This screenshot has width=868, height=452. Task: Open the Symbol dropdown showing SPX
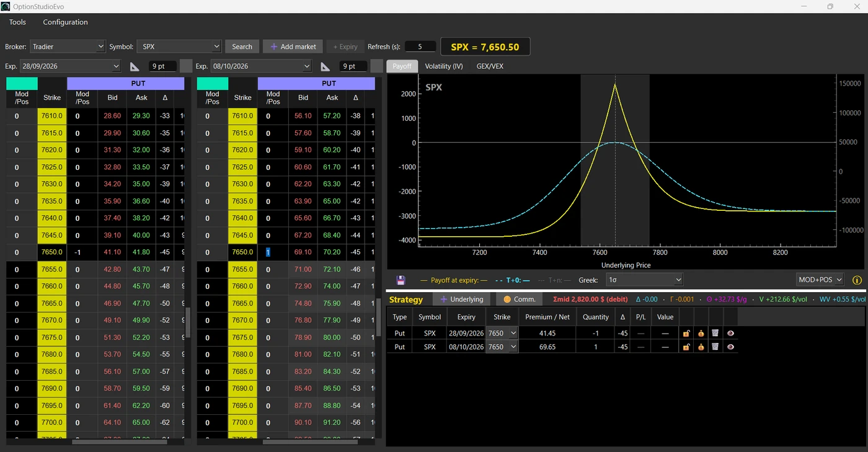[x=179, y=47]
